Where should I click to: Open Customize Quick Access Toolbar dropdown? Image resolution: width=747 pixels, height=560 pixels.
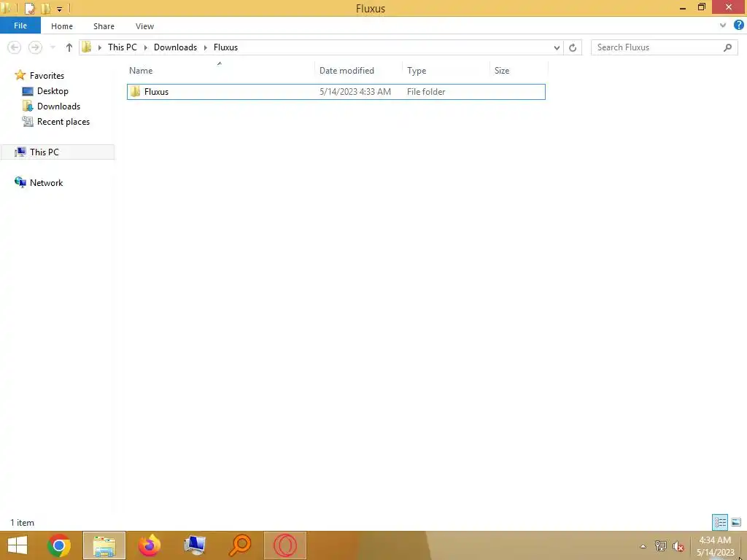pyautogui.click(x=60, y=9)
